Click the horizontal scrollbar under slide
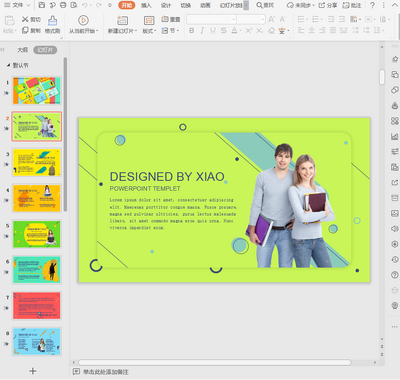This screenshot has width=400, height=380. click(x=215, y=362)
